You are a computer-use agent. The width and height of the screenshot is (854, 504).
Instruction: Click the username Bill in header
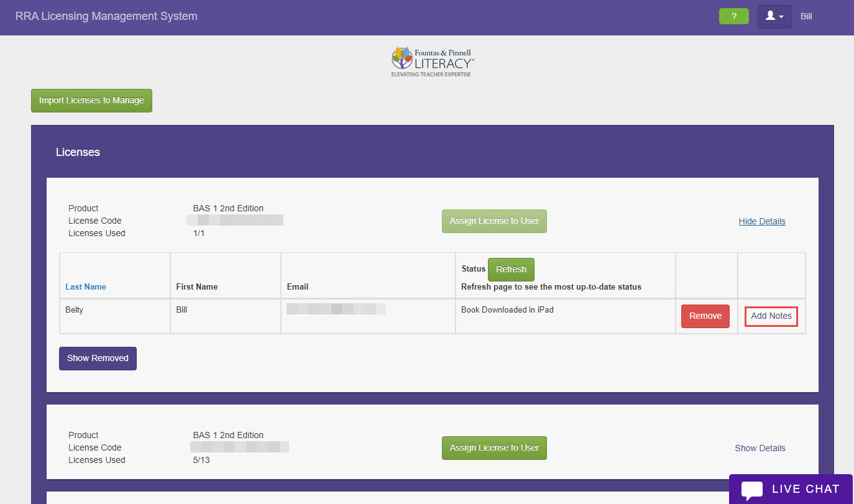point(806,17)
